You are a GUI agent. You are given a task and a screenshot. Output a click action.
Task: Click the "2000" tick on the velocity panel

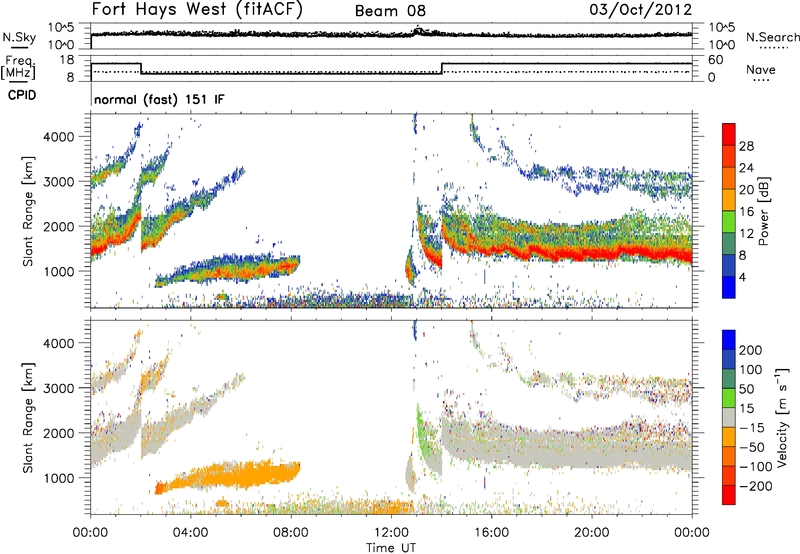click(58, 433)
